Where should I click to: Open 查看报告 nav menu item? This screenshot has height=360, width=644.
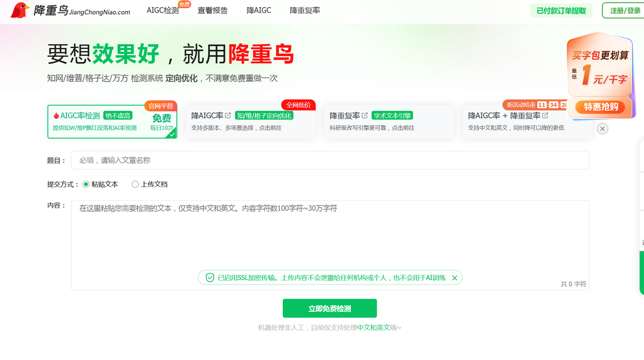(212, 10)
